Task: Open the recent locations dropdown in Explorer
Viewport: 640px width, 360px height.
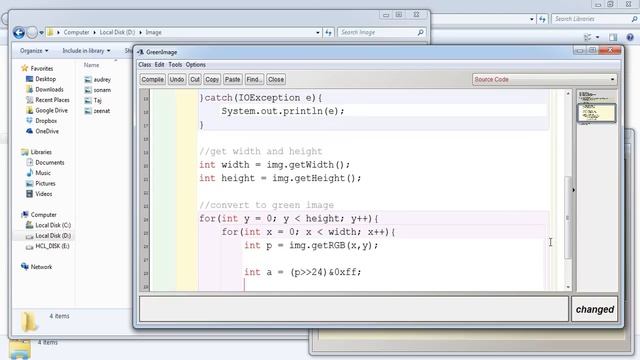Action: pyautogui.click(x=41, y=32)
